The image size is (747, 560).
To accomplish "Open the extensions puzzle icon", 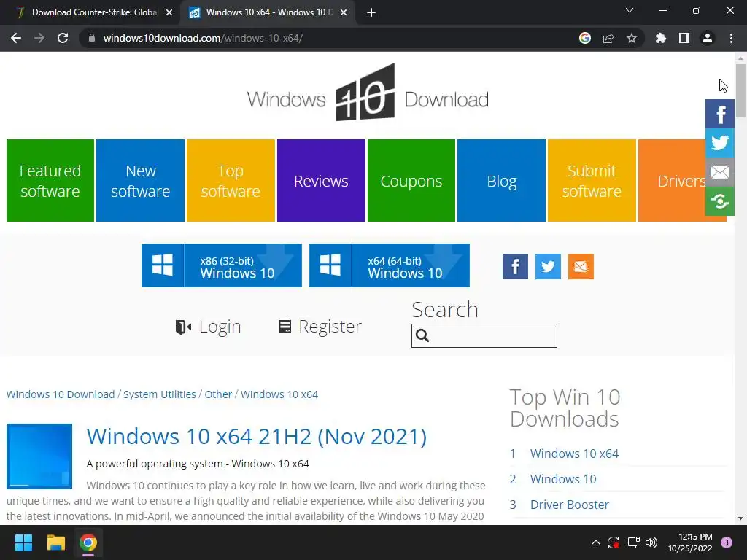I will pyautogui.click(x=661, y=38).
